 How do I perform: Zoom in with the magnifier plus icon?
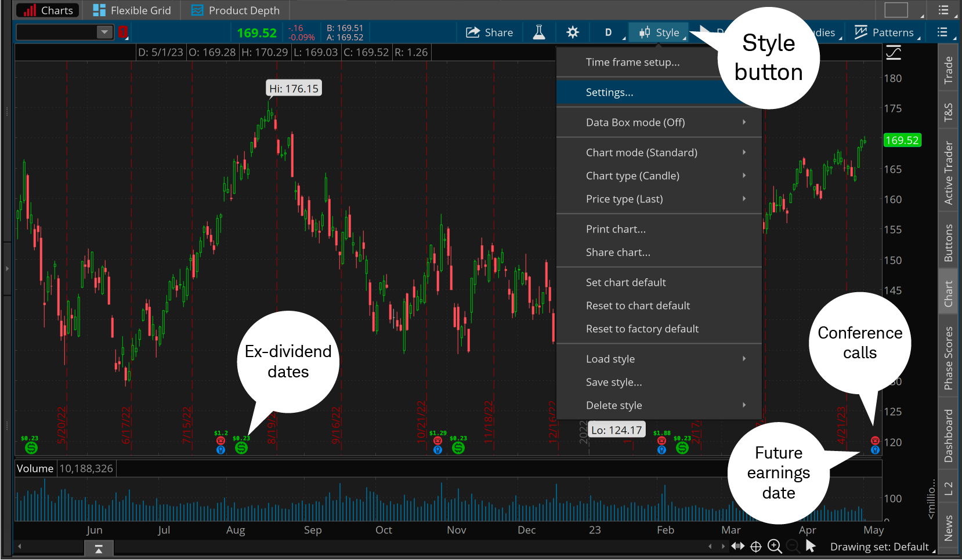coord(775,546)
